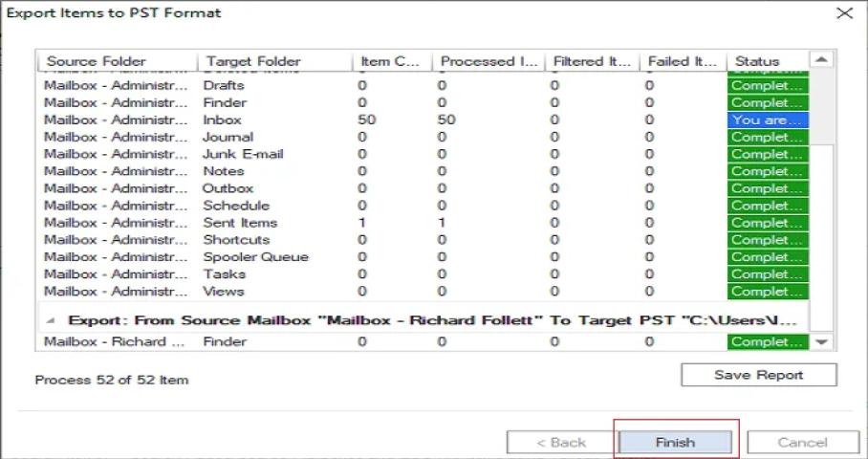Select the Junk E-mail row
This screenshot has width=868, height=459.
point(243,154)
